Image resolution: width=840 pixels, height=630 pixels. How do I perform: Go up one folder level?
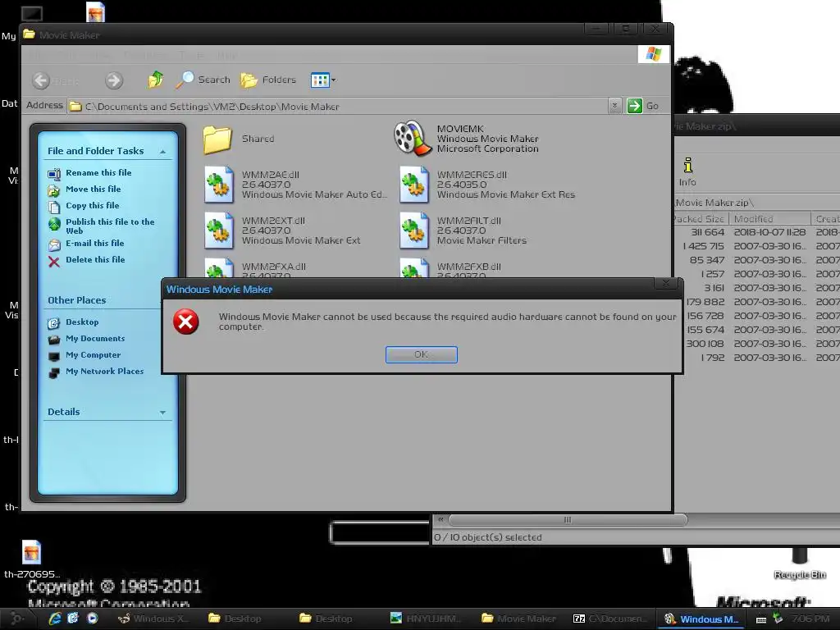click(x=155, y=80)
